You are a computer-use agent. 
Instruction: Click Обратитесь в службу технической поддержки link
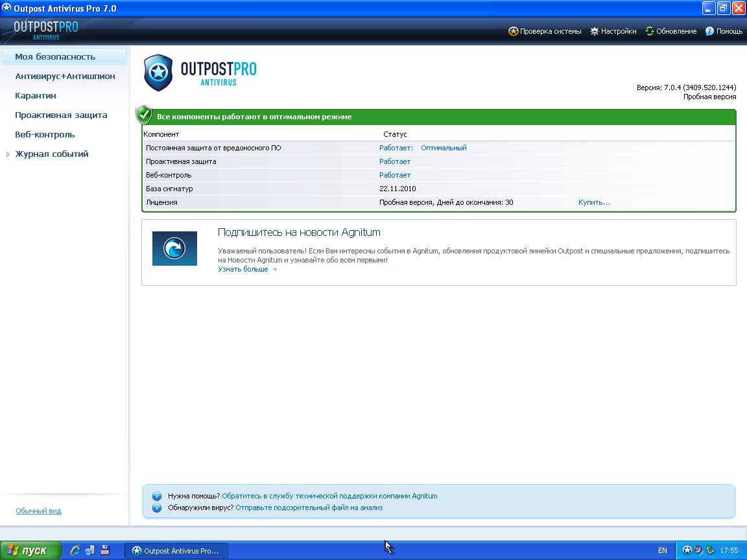(329, 496)
